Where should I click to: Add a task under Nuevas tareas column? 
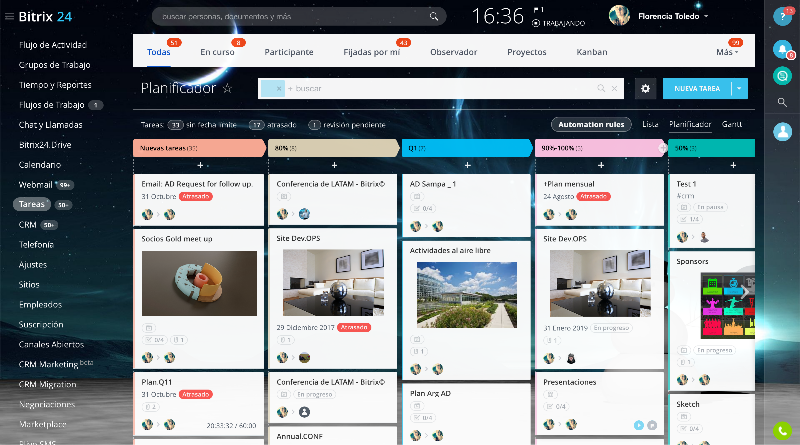coord(200,165)
